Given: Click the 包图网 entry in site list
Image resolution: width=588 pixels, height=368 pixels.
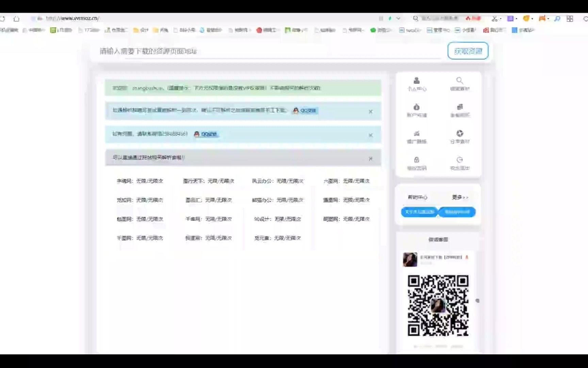Looking at the screenshot, I should [140, 219].
